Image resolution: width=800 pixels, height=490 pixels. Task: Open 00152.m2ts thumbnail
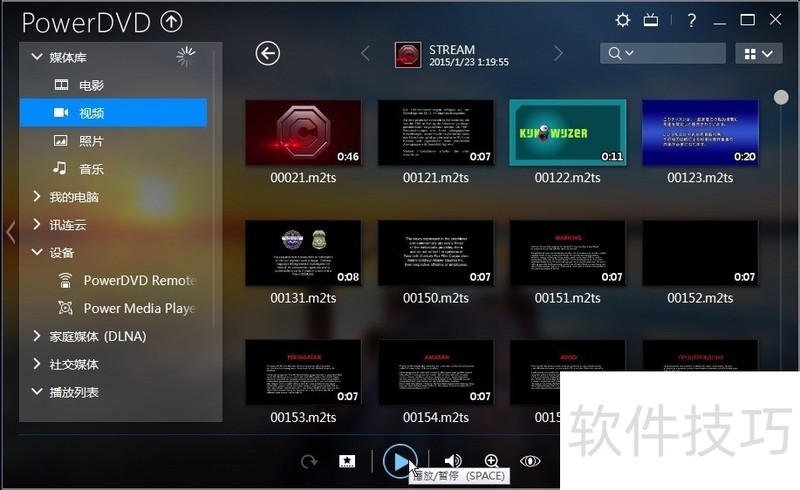point(700,253)
